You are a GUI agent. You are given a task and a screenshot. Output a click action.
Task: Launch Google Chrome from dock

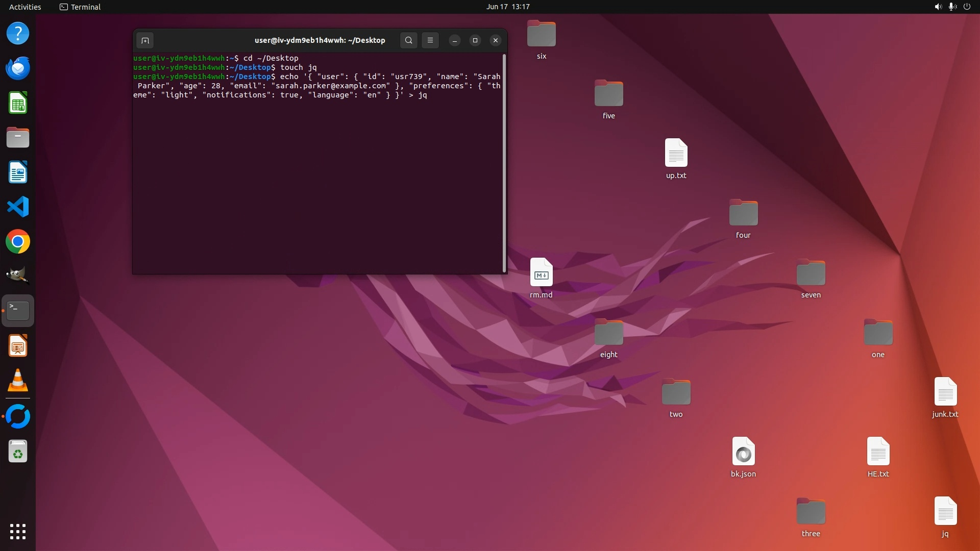18,242
